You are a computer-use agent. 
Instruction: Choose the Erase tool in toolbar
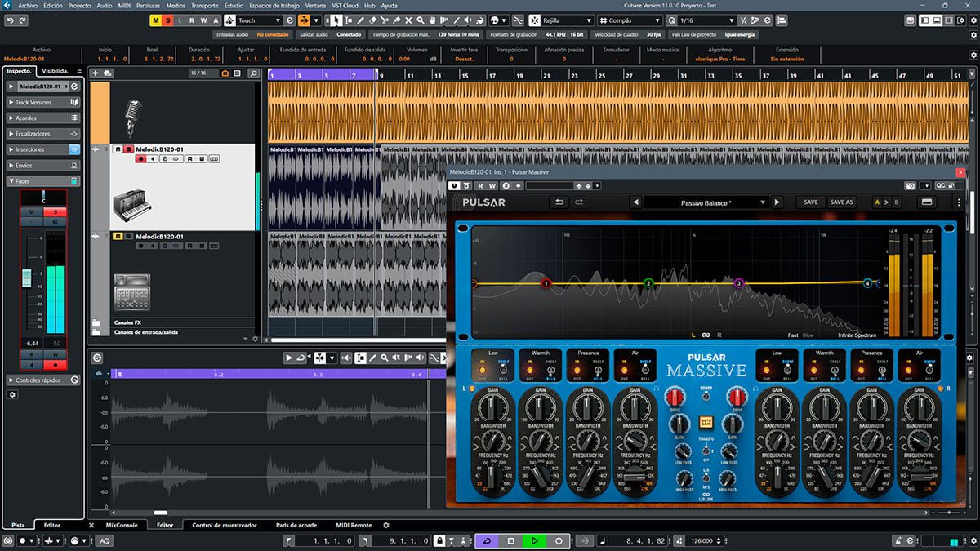[x=372, y=20]
